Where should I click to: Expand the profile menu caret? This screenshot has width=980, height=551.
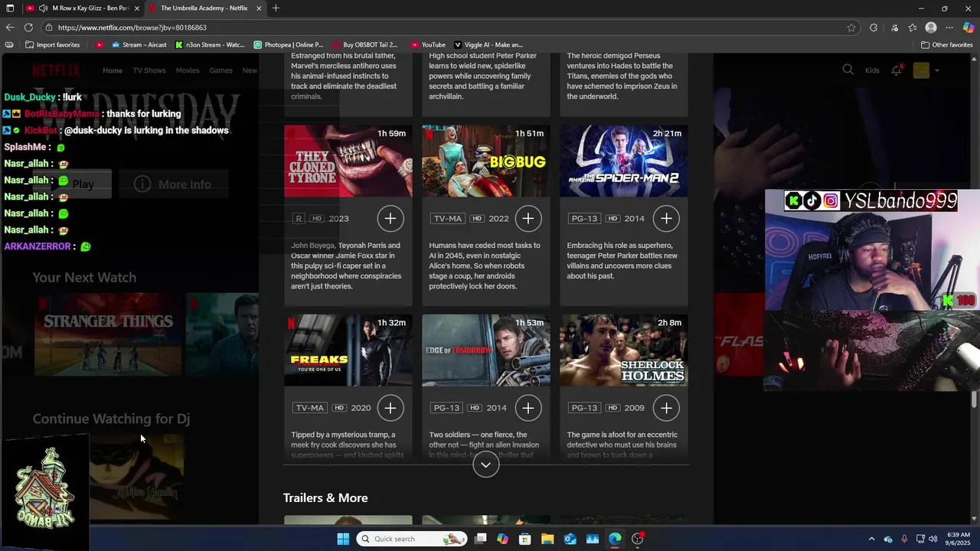click(936, 70)
